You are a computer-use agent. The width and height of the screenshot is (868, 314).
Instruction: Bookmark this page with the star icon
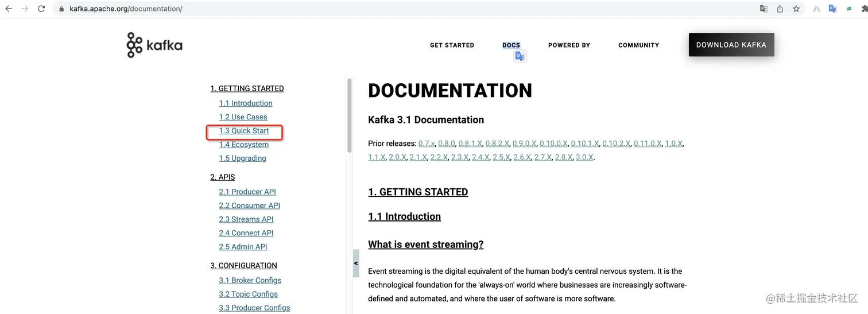click(x=796, y=9)
